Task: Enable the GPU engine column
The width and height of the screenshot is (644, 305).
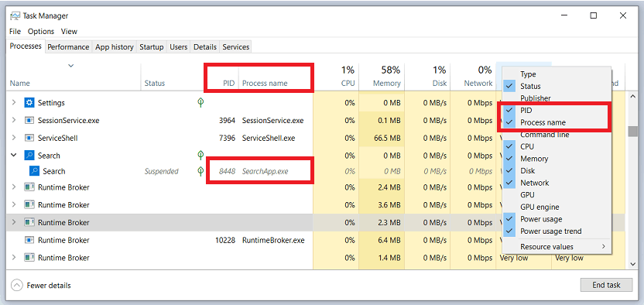Action: 557,207
